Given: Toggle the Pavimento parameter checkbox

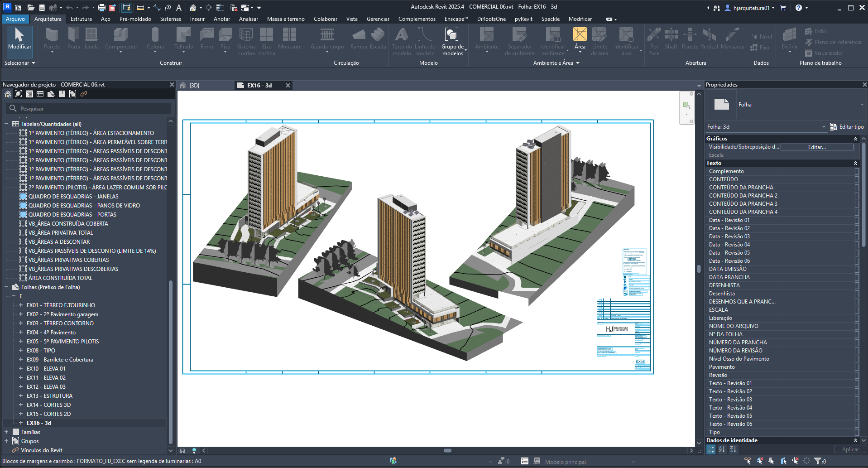Looking at the screenshot, I should tap(856, 367).
